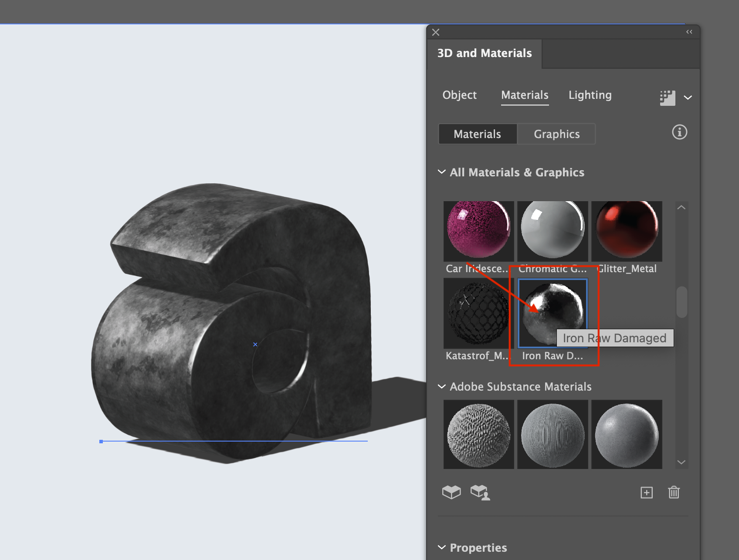Expand the Properties section
739x560 pixels.
(441, 547)
